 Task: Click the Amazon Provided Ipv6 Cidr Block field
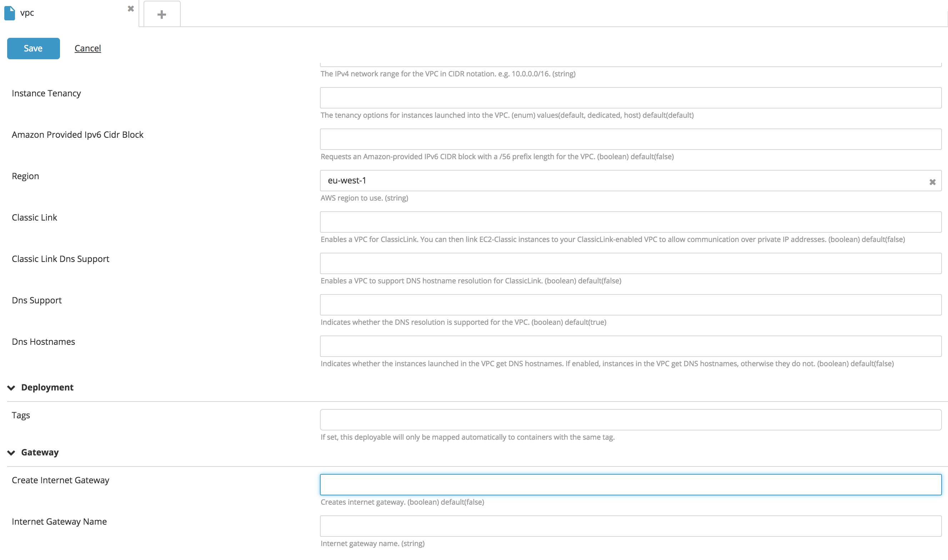point(630,139)
